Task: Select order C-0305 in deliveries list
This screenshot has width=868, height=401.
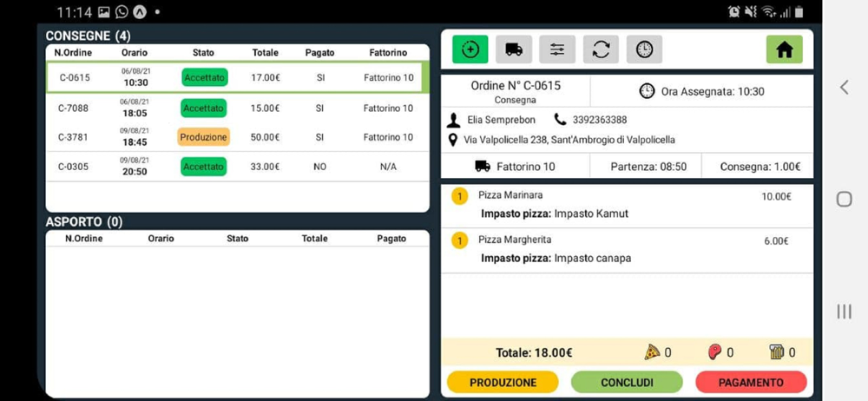Action: click(238, 167)
